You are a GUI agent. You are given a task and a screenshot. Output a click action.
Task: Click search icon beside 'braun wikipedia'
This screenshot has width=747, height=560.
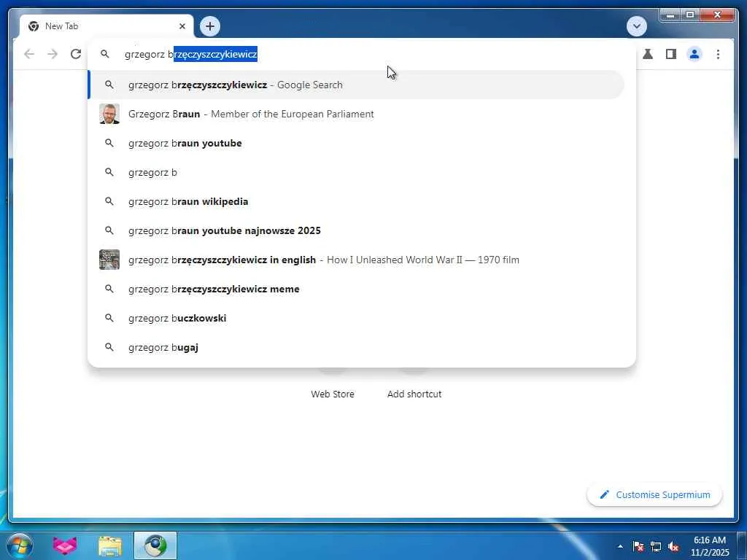tap(109, 201)
